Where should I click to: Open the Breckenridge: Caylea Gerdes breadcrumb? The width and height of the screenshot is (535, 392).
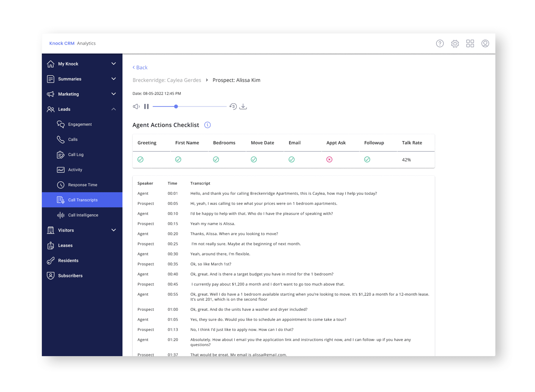tap(167, 80)
